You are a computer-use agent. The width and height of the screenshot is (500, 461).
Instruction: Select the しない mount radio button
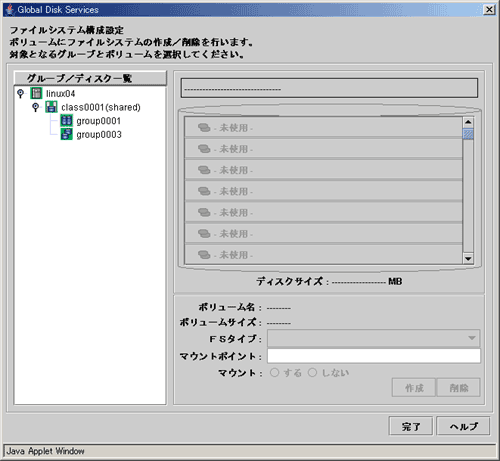(x=312, y=372)
